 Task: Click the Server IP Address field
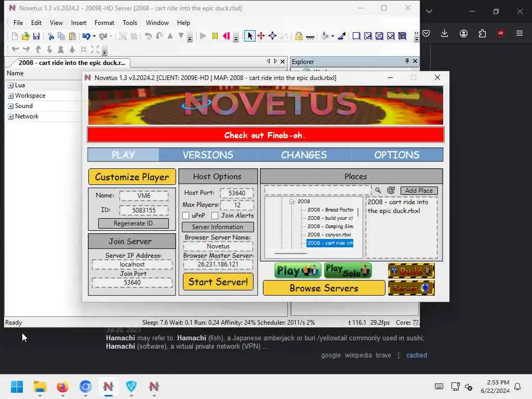[132, 264]
